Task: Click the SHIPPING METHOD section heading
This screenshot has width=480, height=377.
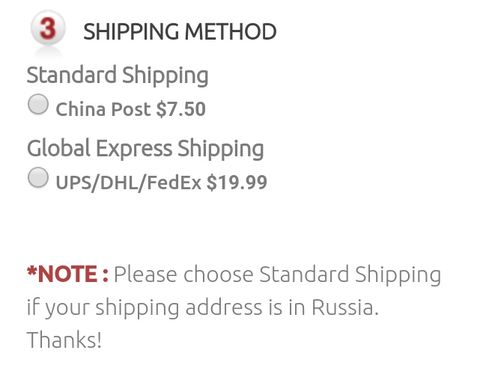Action: (x=180, y=32)
